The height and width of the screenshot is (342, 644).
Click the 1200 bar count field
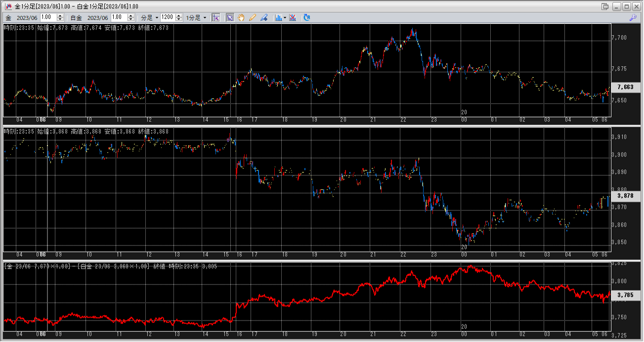(168, 17)
